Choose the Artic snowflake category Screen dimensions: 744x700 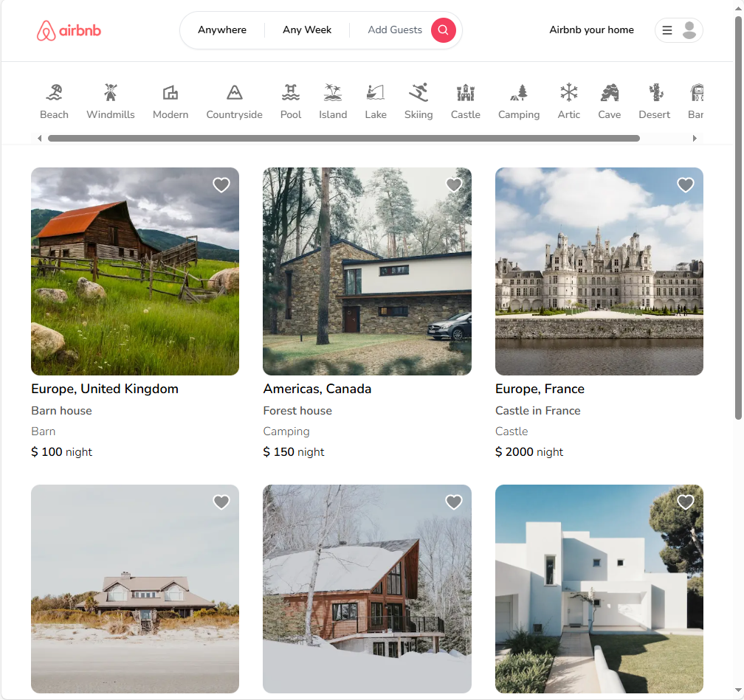[x=568, y=93]
